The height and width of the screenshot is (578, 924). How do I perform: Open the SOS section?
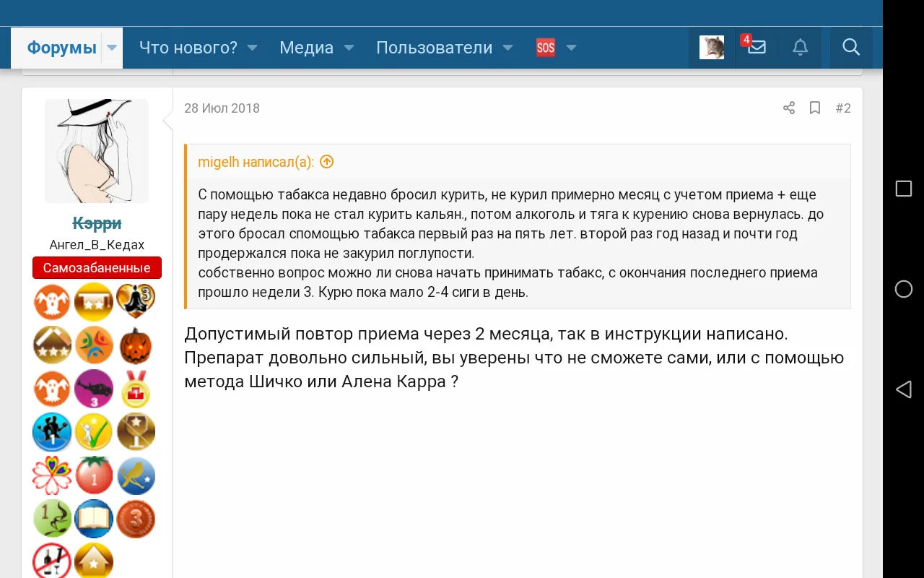pyautogui.click(x=545, y=47)
